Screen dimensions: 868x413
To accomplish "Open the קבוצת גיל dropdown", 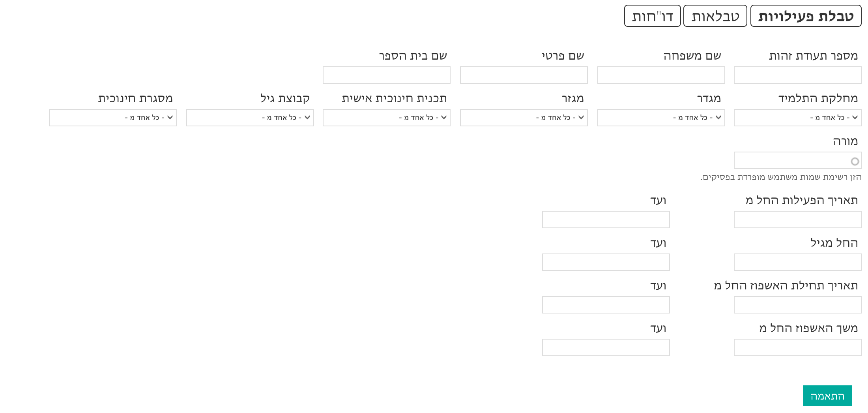I will [x=250, y=118].
